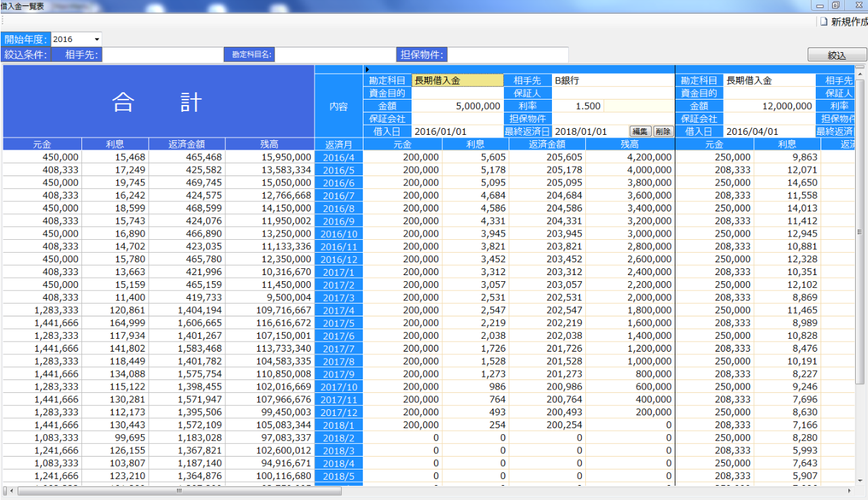Click the 新規作成 new document icon
Image resolution: width=868 pixels, height=500 pixels.
tap(824, 22)
